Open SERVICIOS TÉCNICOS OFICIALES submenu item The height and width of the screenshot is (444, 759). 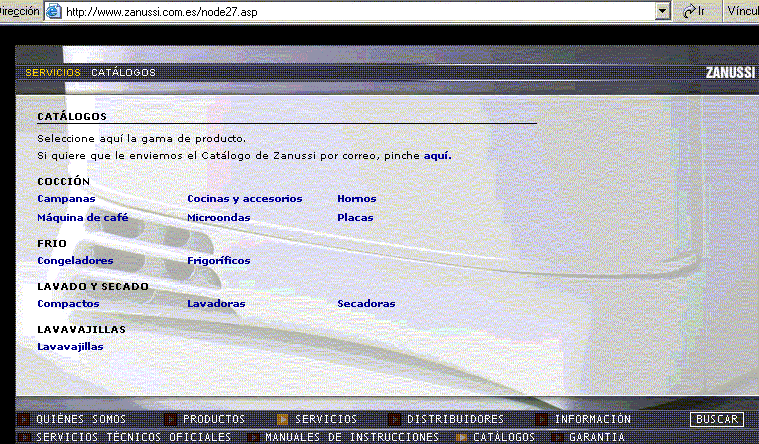coord(133,438)
